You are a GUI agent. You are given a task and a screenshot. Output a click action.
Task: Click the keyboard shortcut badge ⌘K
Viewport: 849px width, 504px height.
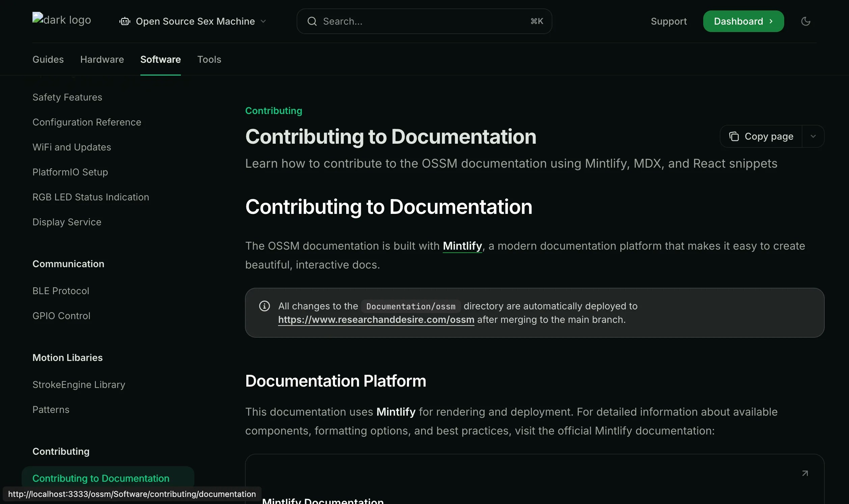(536, 21)
